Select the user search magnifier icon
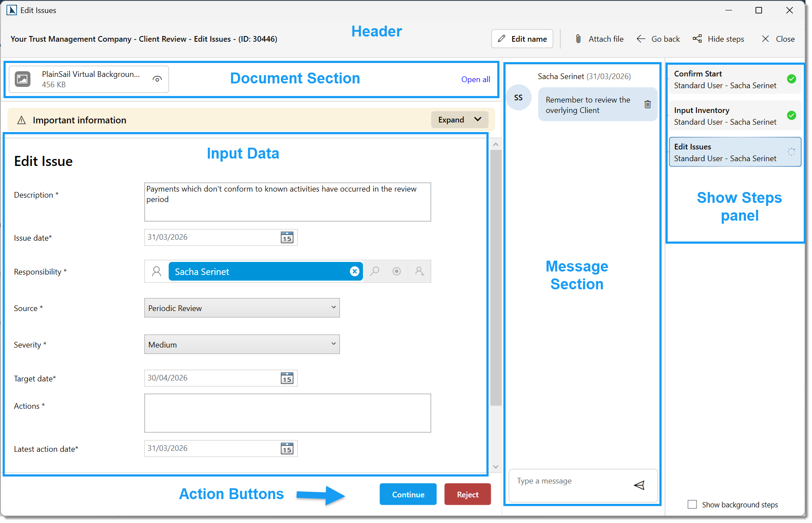Image resolution: width=812 pixels, height=523 pixels. point(375,271)
